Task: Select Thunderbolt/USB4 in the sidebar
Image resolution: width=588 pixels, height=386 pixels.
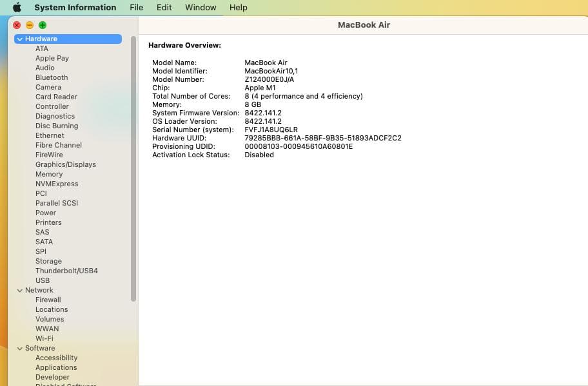Action: (66, 271)
